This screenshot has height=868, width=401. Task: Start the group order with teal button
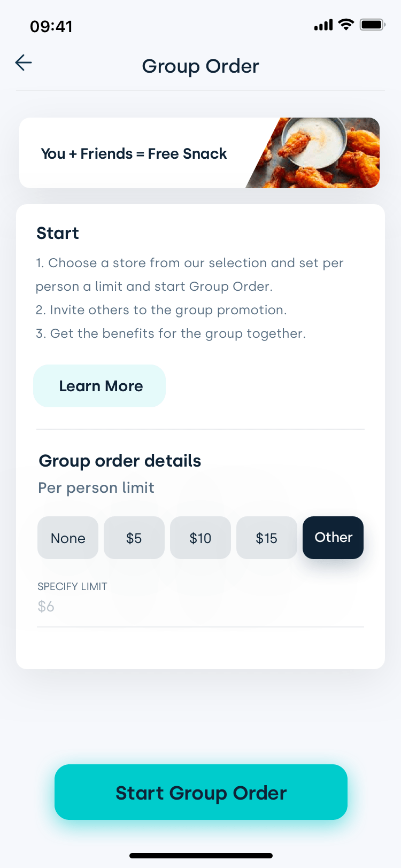pyautogui.click(x=201, y=792)
